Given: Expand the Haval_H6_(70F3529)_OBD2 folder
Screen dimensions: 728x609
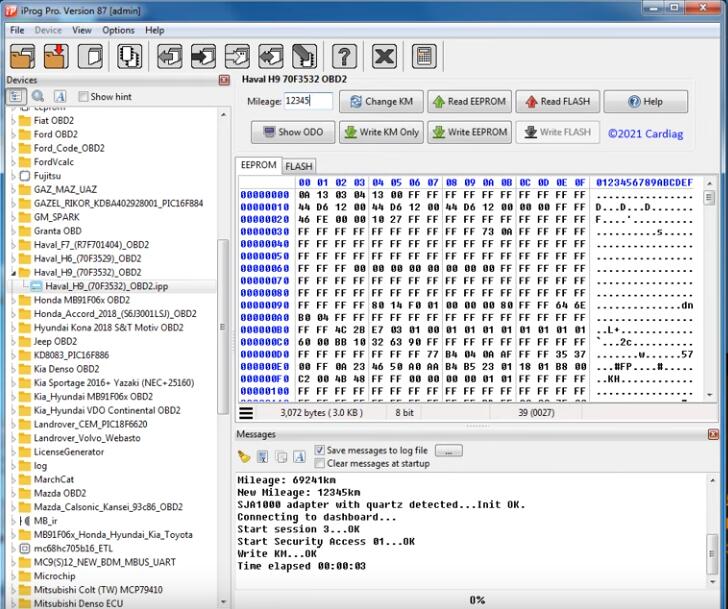Looking at the screenshot, I should pyautogui.click(x=13, y=259).
